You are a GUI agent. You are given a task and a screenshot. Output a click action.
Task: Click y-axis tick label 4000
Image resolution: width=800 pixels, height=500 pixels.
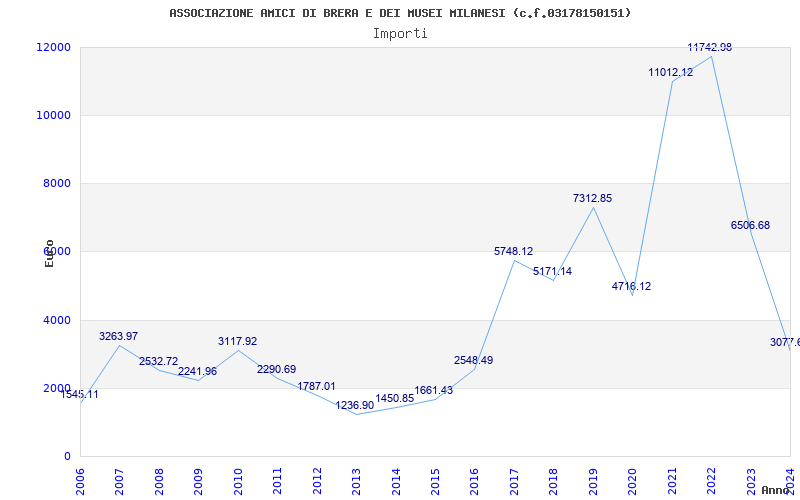click(56, 320)
